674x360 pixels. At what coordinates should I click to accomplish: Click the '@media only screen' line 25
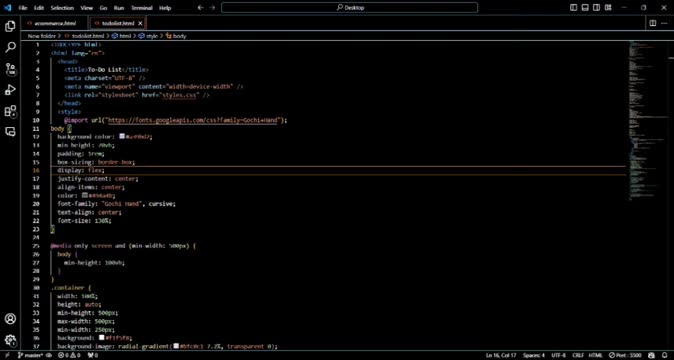point(123,246)
